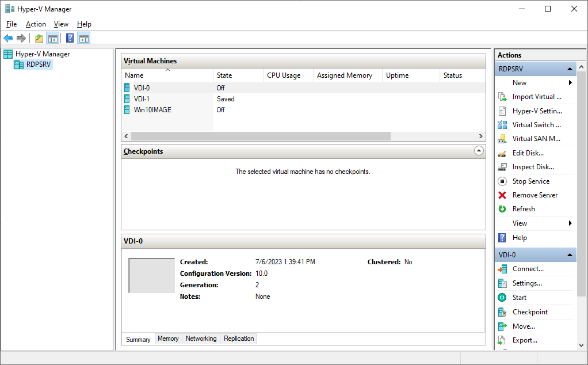Open the File menu
Image resolution: width=588 pixels, height=365 pixels.
pos(12,24)
